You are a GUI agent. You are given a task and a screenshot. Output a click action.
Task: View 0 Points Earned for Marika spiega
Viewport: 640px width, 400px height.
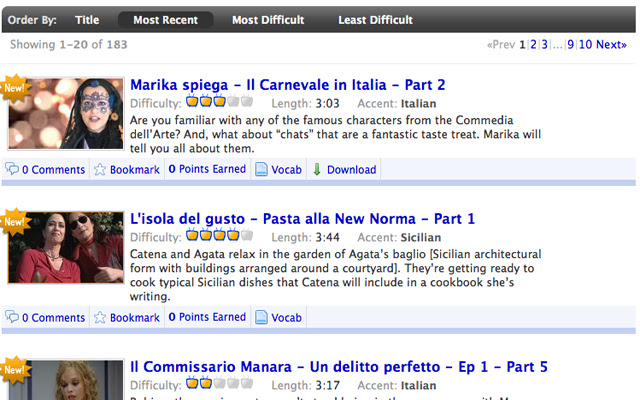pyautogui.click(x=207, y=169)
